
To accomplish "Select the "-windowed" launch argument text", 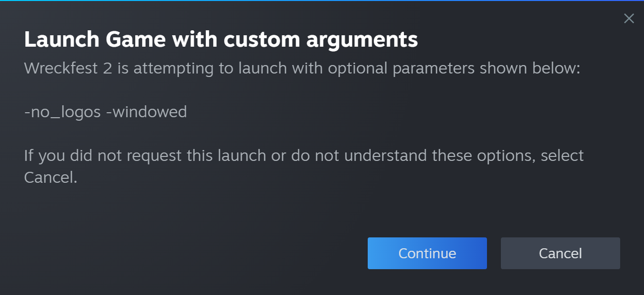I will [x=147, y=112].
